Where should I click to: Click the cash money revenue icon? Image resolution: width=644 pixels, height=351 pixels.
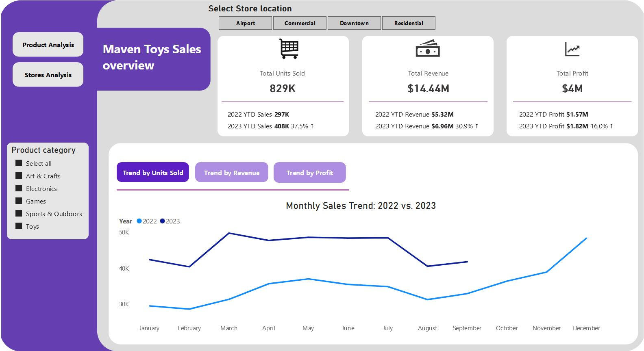[428, 49]
